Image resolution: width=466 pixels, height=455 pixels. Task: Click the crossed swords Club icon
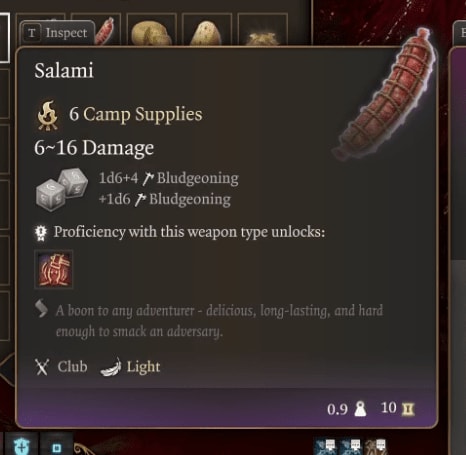[42, 367]
